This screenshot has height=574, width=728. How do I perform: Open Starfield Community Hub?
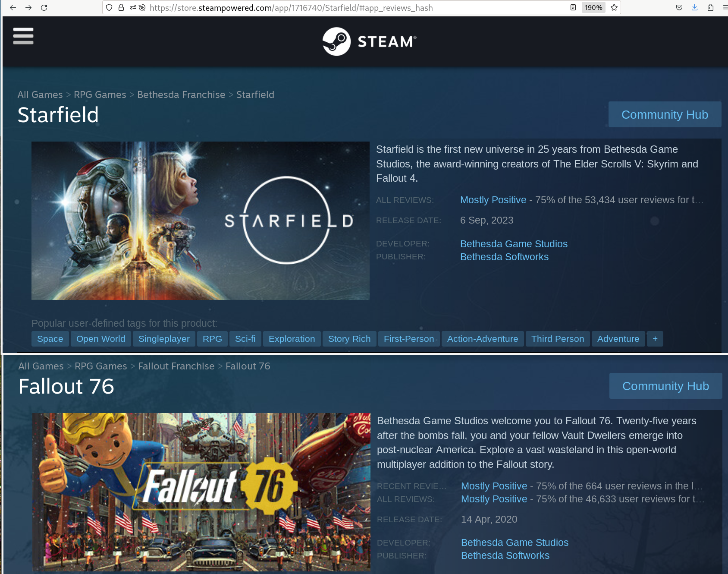(x=665, y=114)
